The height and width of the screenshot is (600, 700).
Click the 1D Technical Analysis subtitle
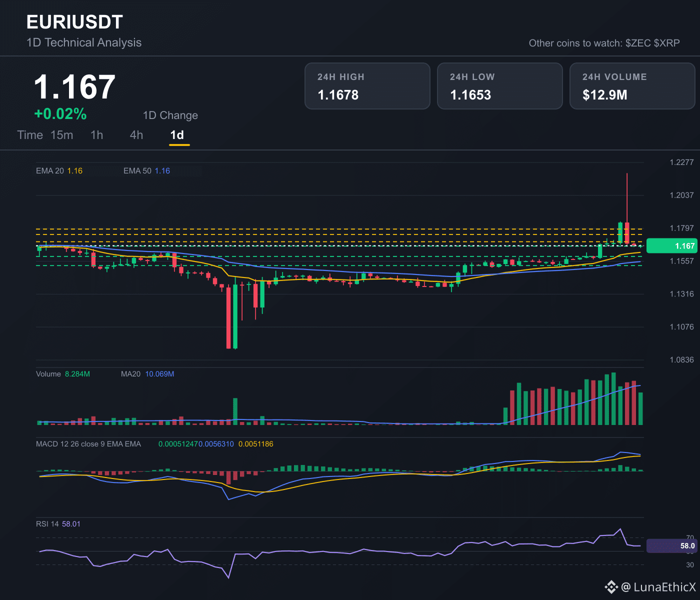coord(84,42)
